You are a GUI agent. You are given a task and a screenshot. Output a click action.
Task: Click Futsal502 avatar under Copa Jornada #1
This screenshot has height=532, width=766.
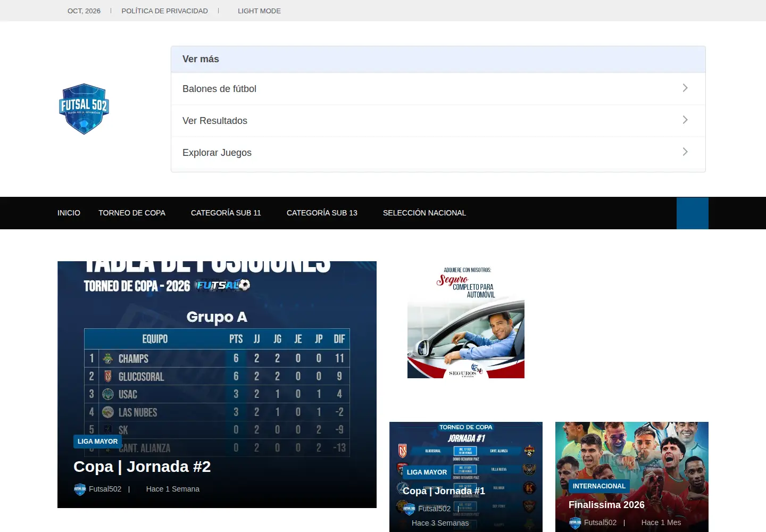pyautogui.click(x=409, y=509)
